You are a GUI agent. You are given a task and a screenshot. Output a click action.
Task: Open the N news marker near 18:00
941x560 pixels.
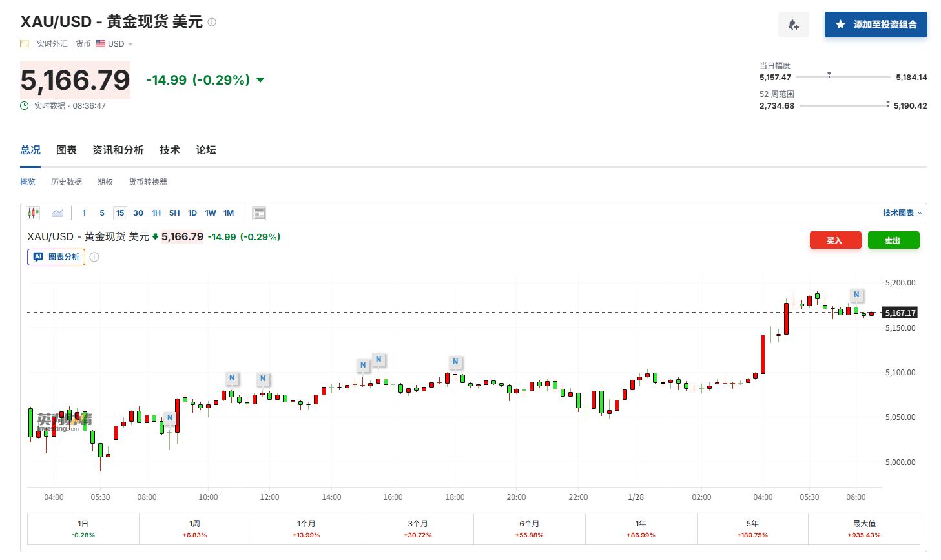pos(455,362)
